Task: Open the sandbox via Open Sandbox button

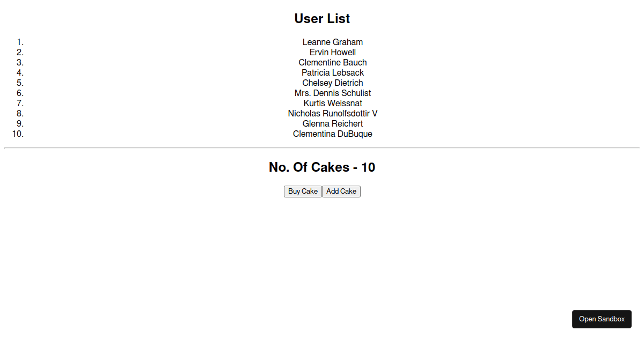Action: (602, 319)
